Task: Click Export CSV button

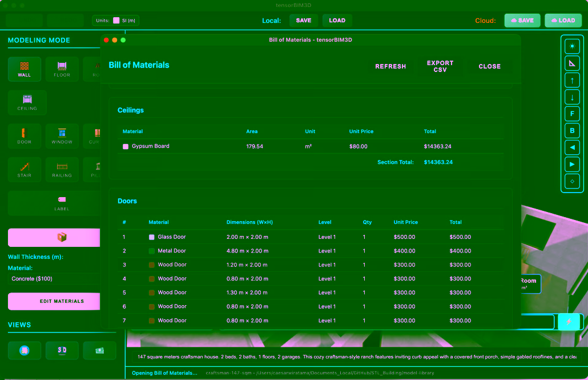Action: pyautogui.click(x=440, y=66)
